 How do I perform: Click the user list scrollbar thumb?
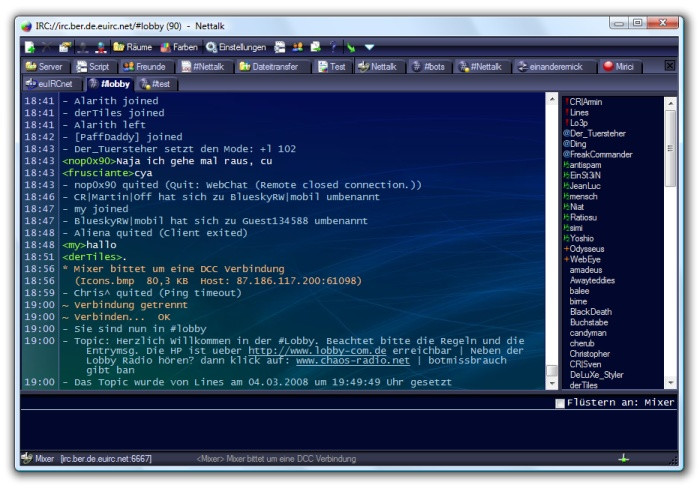670,148
